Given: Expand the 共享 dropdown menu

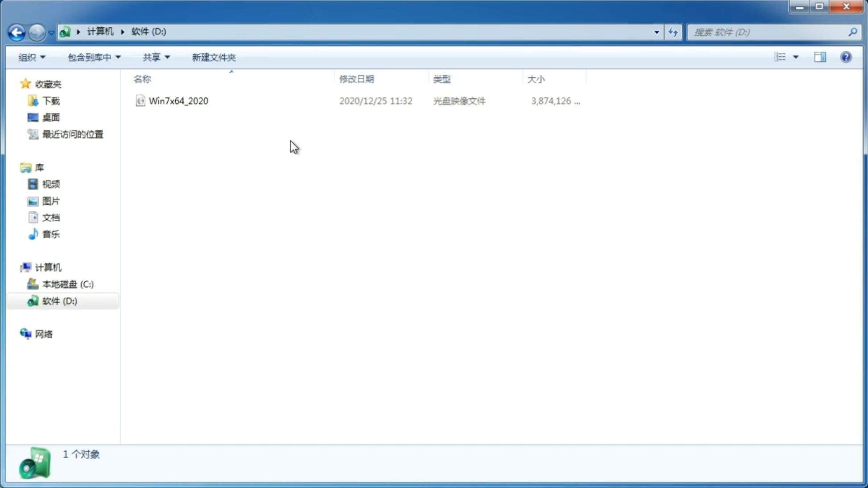Looking at the screenshot, I should pyautogui.click(x=156, y=57).
